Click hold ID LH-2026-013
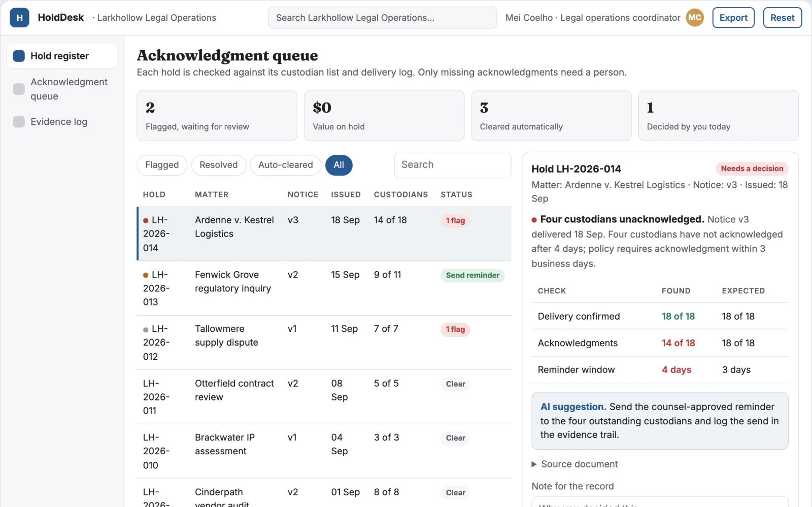This screenshot has height=507, width=812. pos(156,288)
